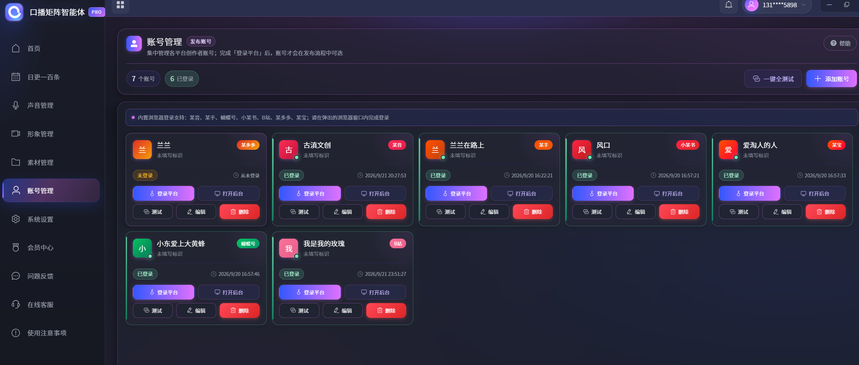Click the 爱 avatar of 爱淘人的人

tap(728, 150)
